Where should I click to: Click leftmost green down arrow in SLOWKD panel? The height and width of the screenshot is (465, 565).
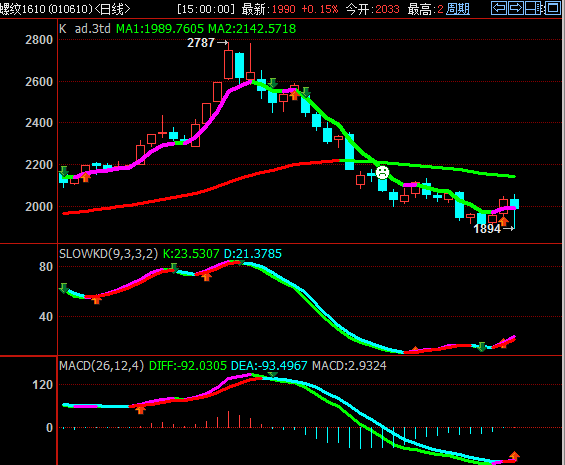64,288
